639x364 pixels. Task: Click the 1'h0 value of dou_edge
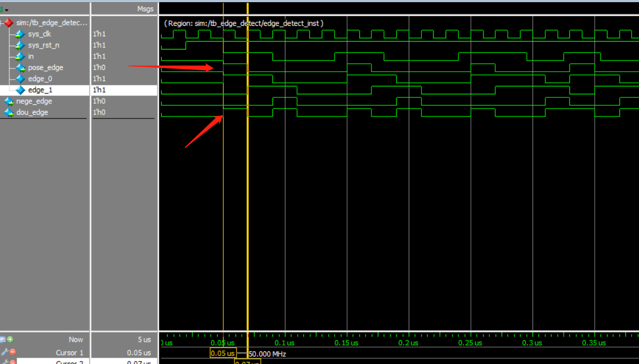(99, 112)
